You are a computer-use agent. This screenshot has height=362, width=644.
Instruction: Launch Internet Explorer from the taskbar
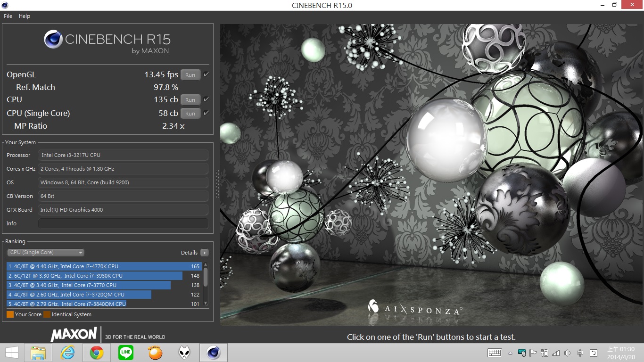[68, 353]
